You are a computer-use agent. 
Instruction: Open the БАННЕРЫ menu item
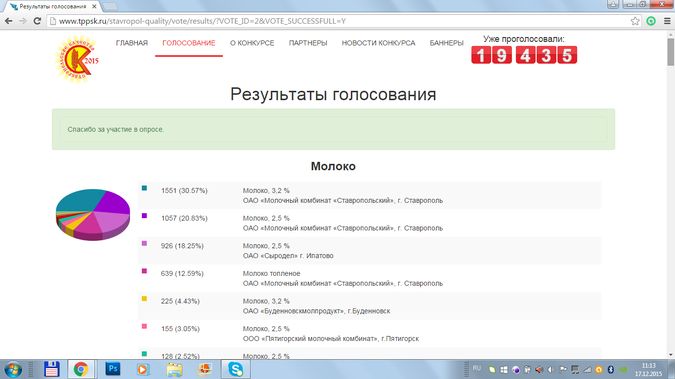click(x=446, y=43)
